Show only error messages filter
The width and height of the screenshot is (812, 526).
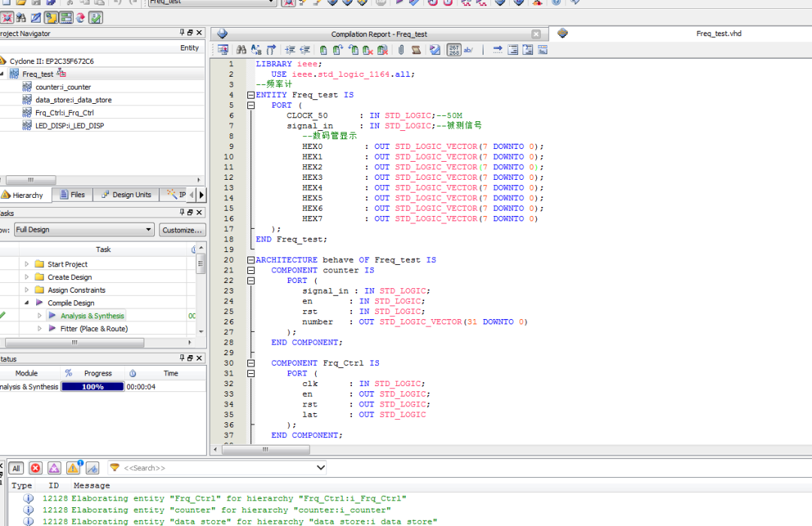click(x=35, y=468)
